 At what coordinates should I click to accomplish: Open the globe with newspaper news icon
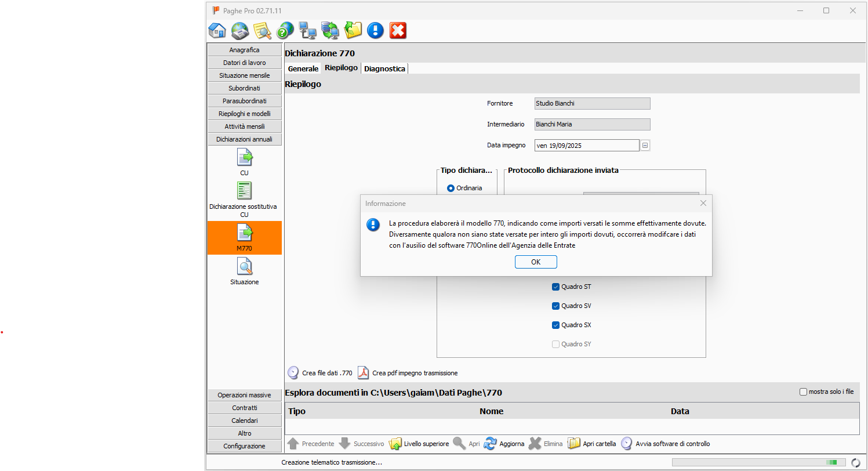pos(239,30)
